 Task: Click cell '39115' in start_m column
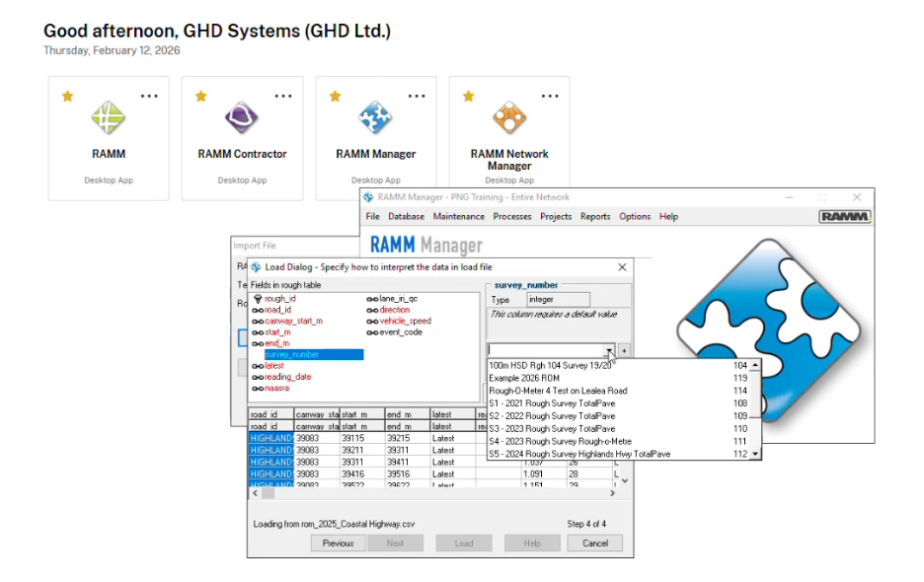coord(362,439)
